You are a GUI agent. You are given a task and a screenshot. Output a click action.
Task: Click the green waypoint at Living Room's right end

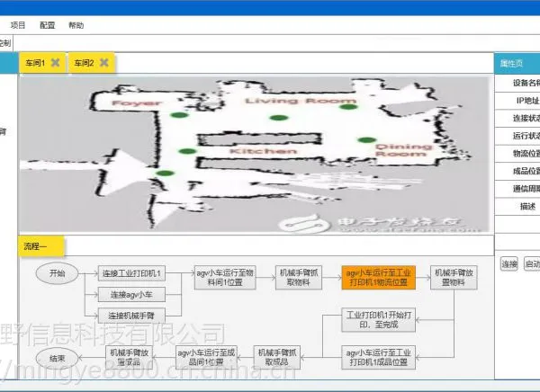tap(348, 107)
